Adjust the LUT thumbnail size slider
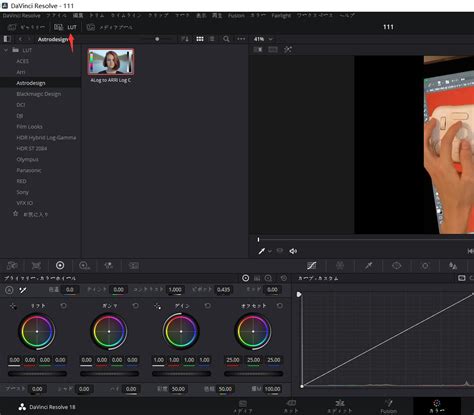The width and height of the screenshot is (474, 415). coord(157,39)
